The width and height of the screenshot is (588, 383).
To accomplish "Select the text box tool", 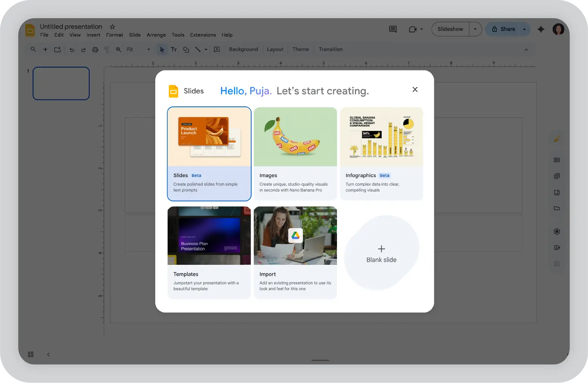I will pyautogui.click(x=174, y=50).
